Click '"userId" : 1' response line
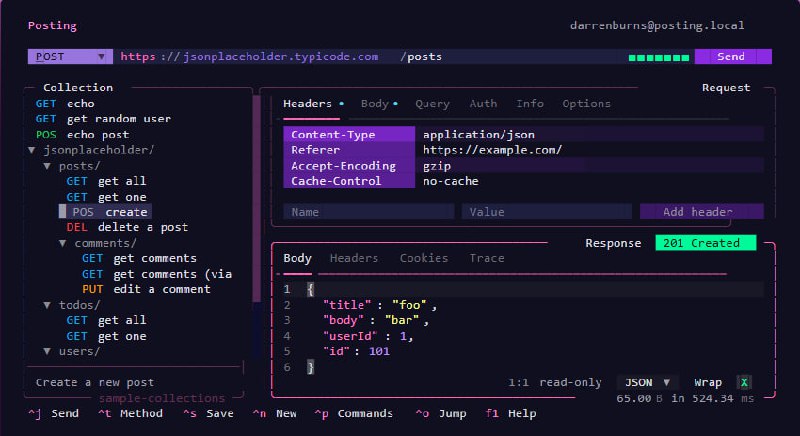Screen dimensions: 800x436 [x=368, y=336]
